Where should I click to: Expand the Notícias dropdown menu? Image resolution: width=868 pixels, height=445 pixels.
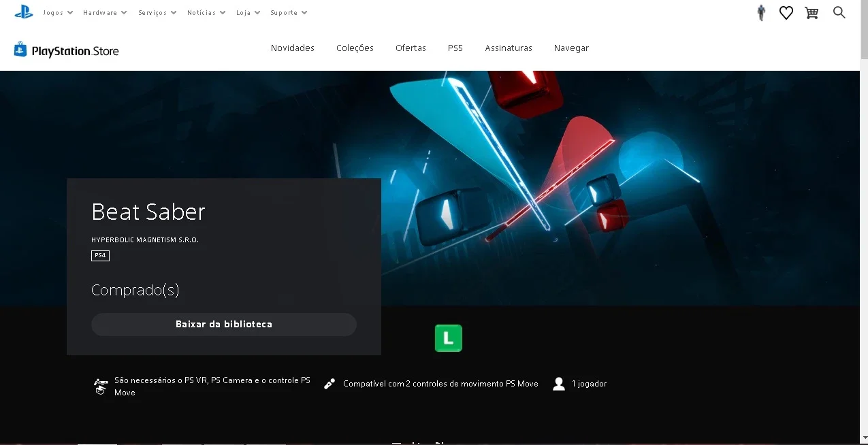(x=206, y=13)
